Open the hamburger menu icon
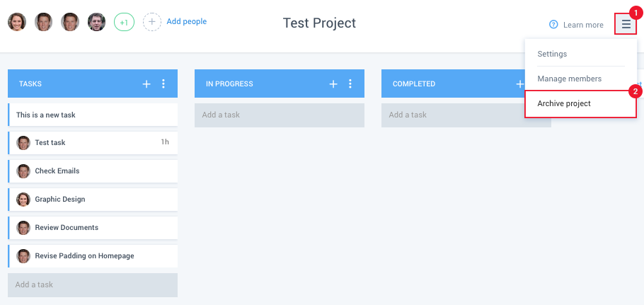Image resolution: width=644 pixels, height=305 pixels. pos(626,24)
